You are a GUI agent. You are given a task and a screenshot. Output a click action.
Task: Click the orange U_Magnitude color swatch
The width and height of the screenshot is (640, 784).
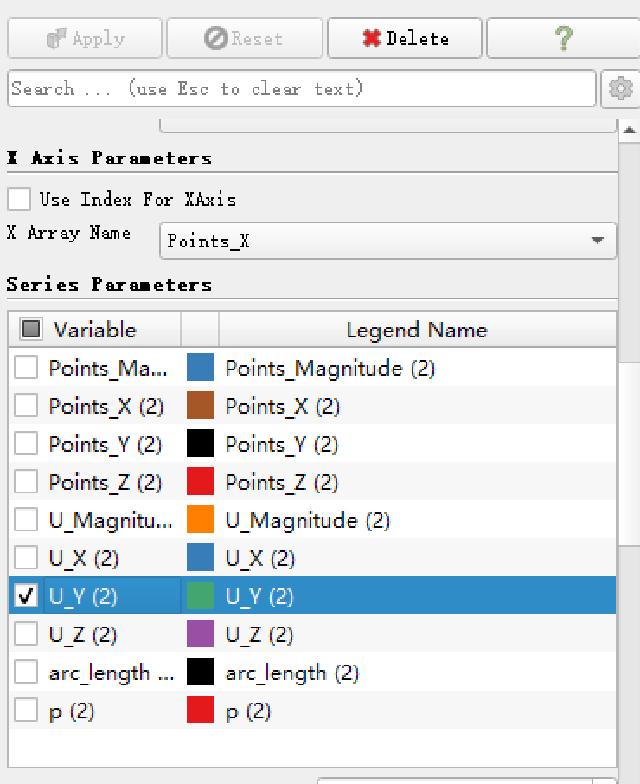coord(200,521)
